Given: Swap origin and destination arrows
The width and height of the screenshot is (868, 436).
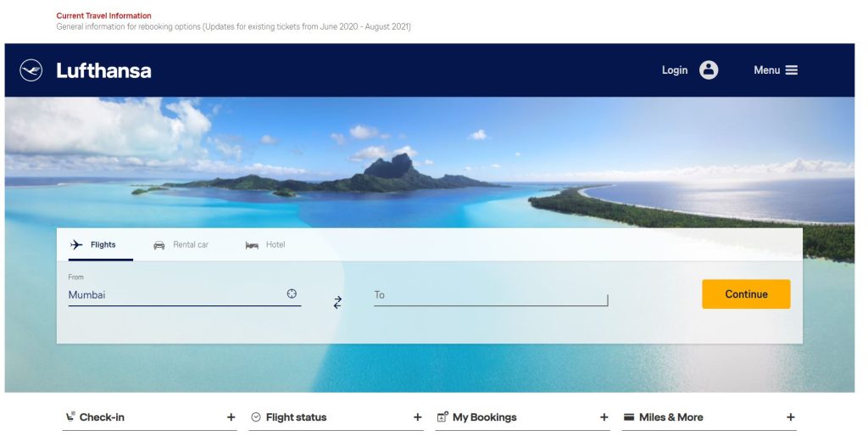Looking at the screenshot, I should [x=337, y=302].
